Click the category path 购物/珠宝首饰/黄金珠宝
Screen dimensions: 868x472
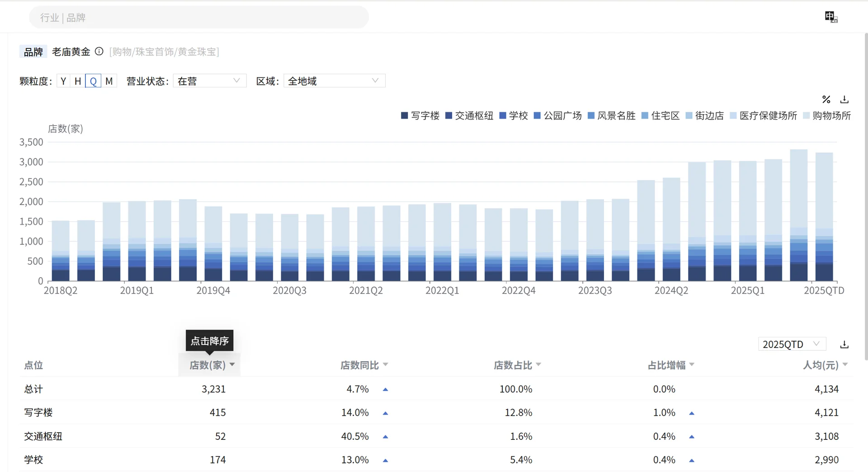click(x=164, y=52)
